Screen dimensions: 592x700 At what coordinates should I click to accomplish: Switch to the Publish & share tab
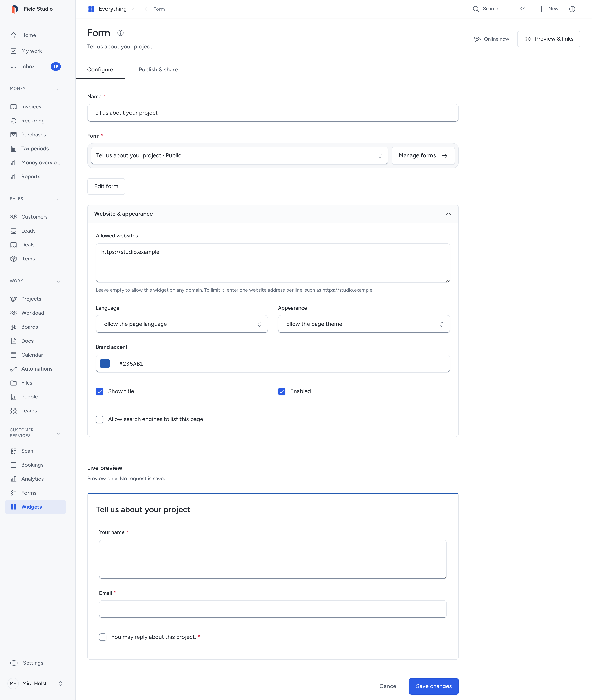158,70
